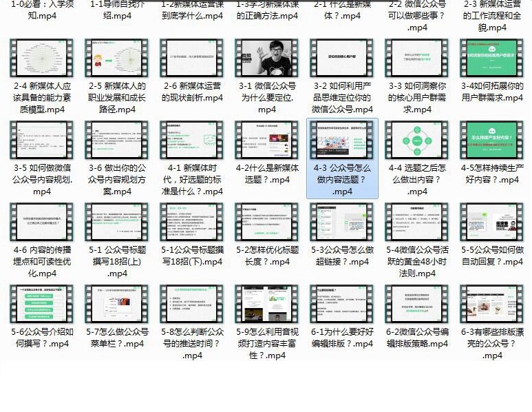The height and width of the screenshot is (412, 532).
Task: Select the 6-3 有哪些排版漂亮的公众号 video file
Action: [x=492, y=305]
